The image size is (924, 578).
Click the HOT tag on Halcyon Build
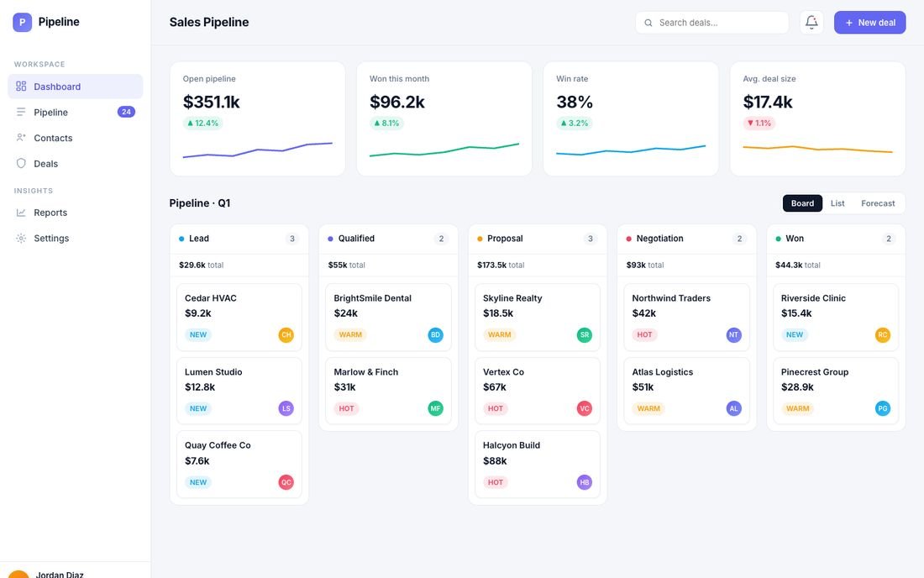[x=496, y=482]
